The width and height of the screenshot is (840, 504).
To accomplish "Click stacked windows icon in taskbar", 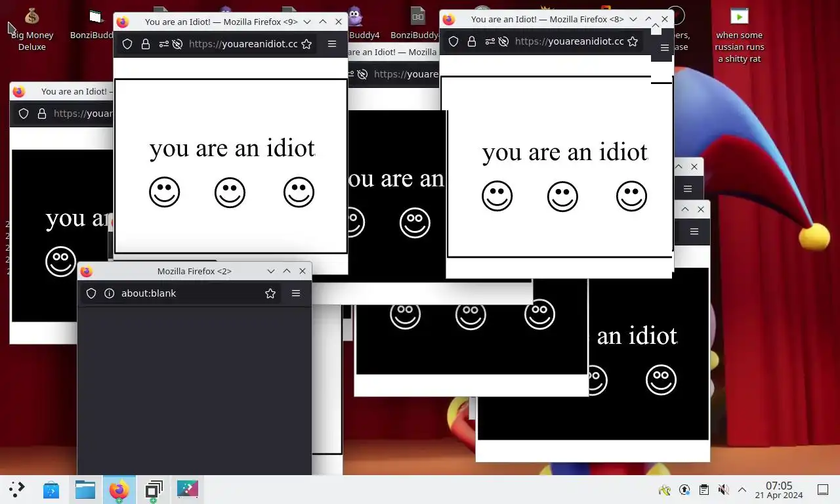I will tap(154, 490).
